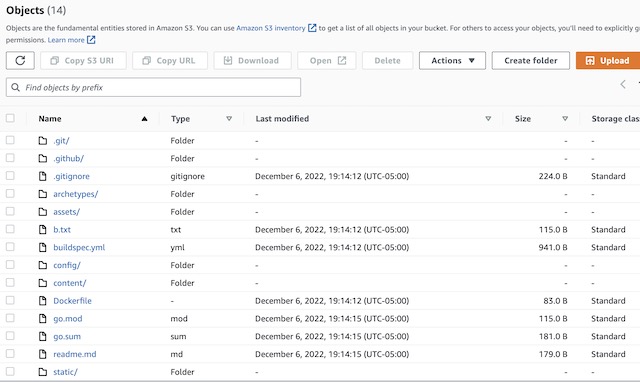Tick the go.mod row checkbox
Viewport: 640px width, 382px height.
(10, 318)
